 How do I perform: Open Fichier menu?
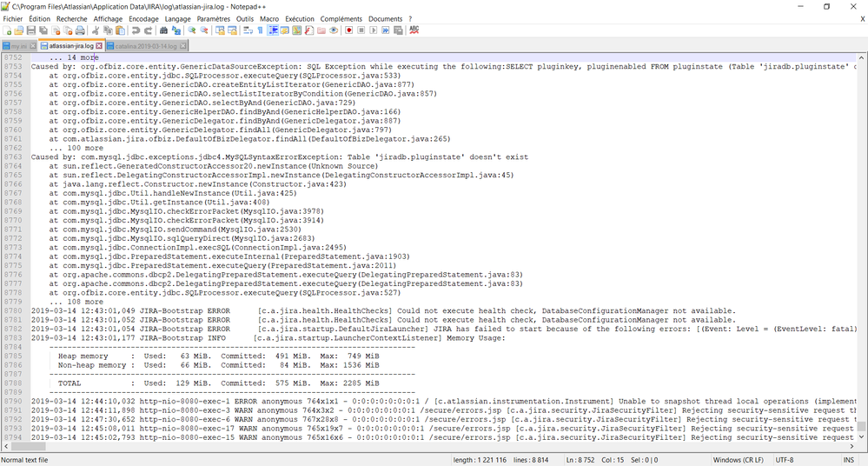[x=13, y=19]
